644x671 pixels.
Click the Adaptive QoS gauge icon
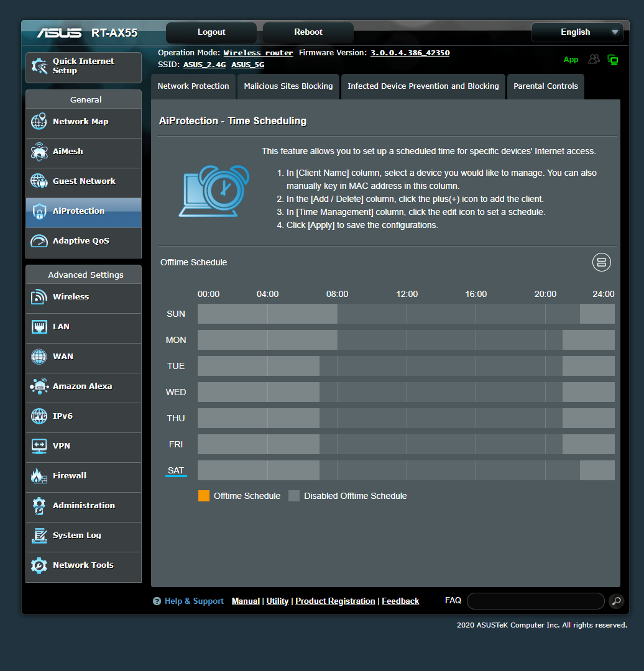click(x=39, y=241)
